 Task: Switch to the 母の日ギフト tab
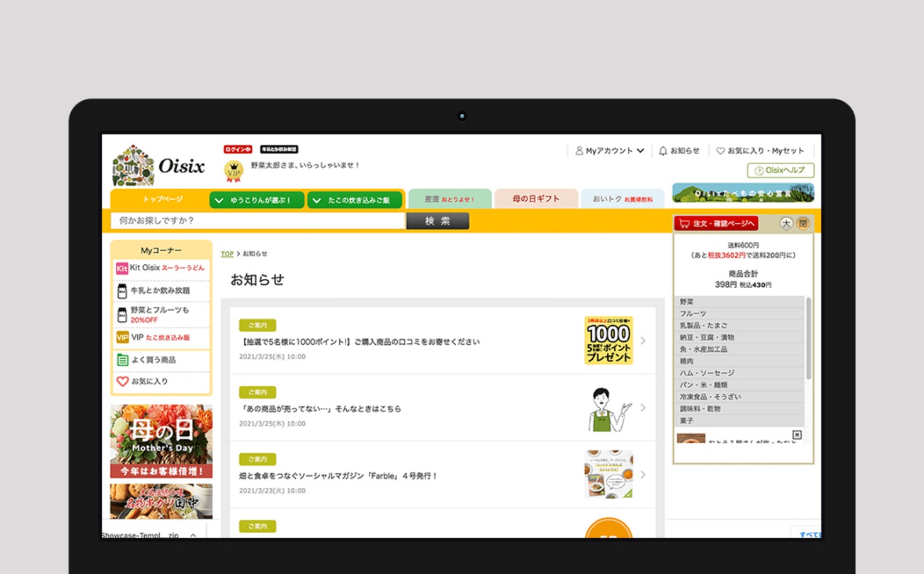click(x=536, y=198)
